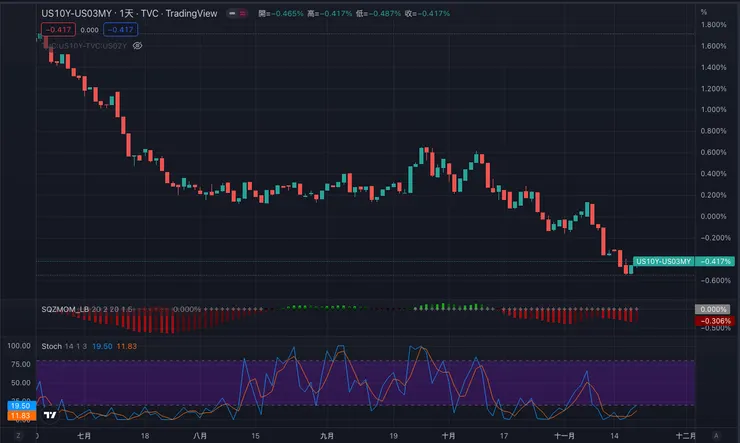Select green US10Y-US03MY price line label

point(663,261)
